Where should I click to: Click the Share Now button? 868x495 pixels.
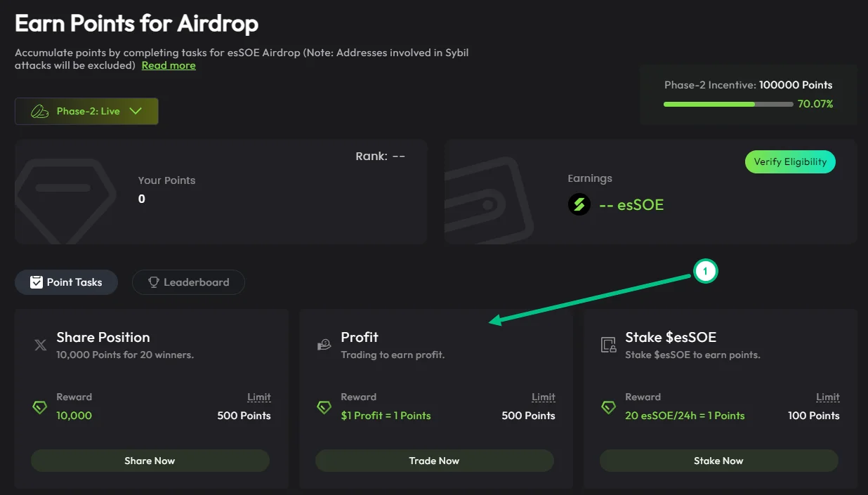150,461
